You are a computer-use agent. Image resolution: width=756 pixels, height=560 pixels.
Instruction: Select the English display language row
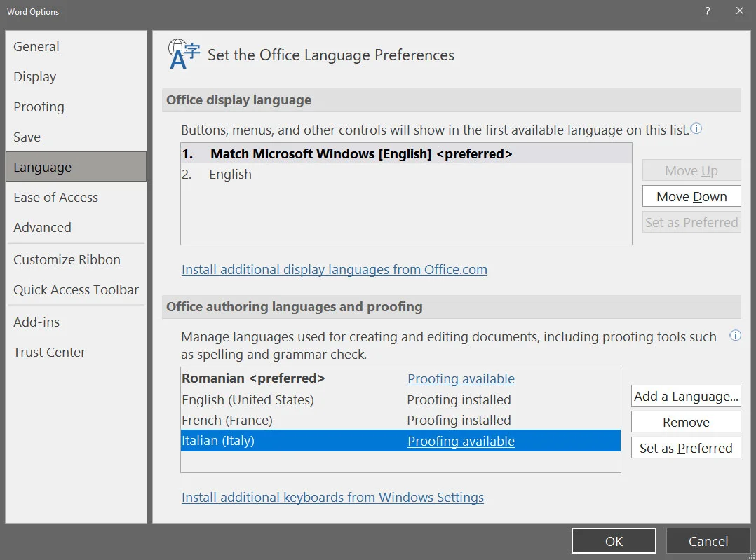click(406, 175)
